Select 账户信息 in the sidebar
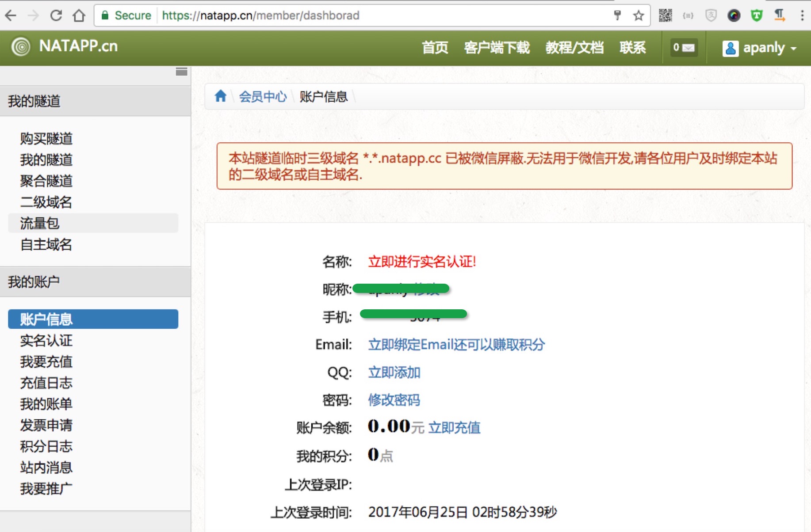The image size is (811, 532). 93,319
